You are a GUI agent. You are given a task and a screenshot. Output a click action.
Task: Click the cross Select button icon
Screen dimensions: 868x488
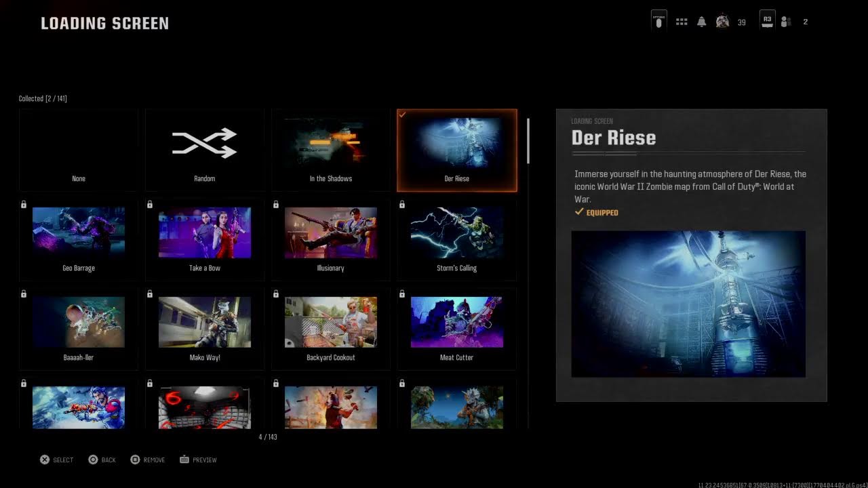coord(45,460)
